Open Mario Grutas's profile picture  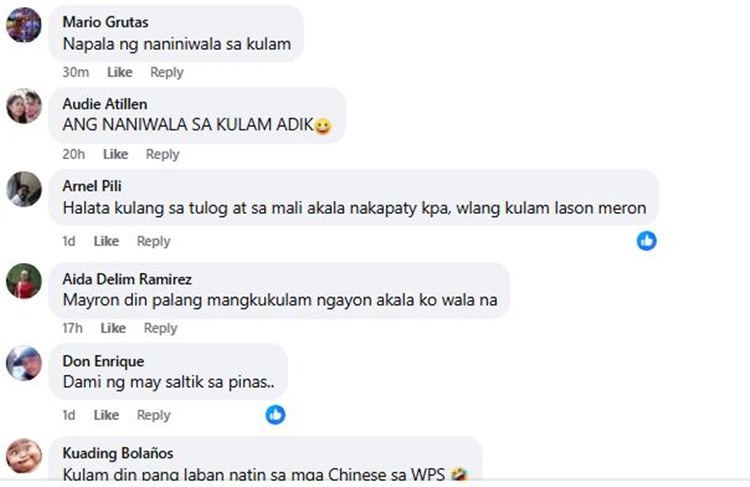click(x=24, y=24)
